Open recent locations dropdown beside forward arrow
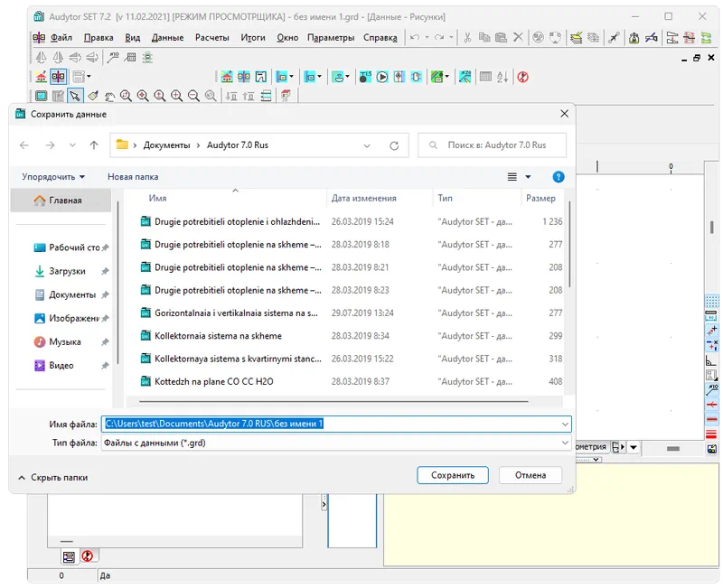The height and width of the screenshot is (588, 723). point(72,145)
